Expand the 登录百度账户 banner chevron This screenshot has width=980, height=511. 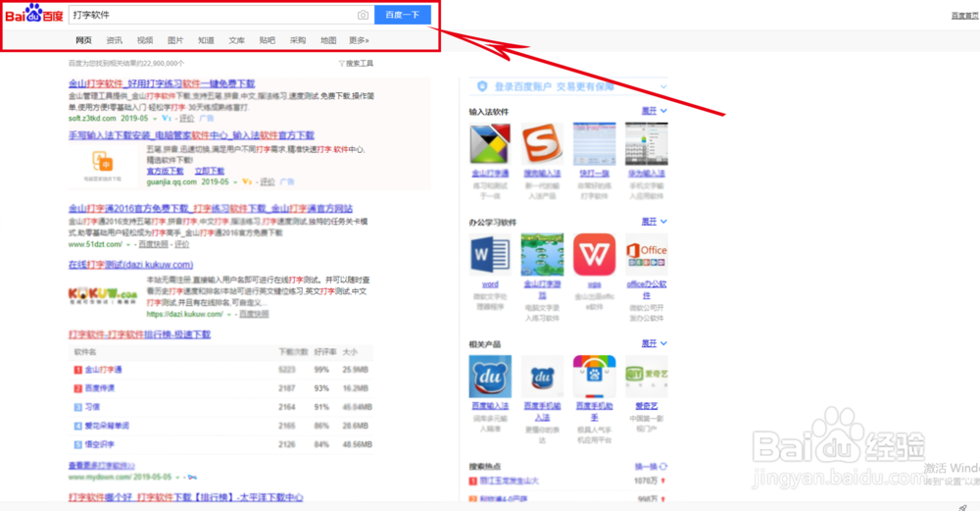(663, 86)
